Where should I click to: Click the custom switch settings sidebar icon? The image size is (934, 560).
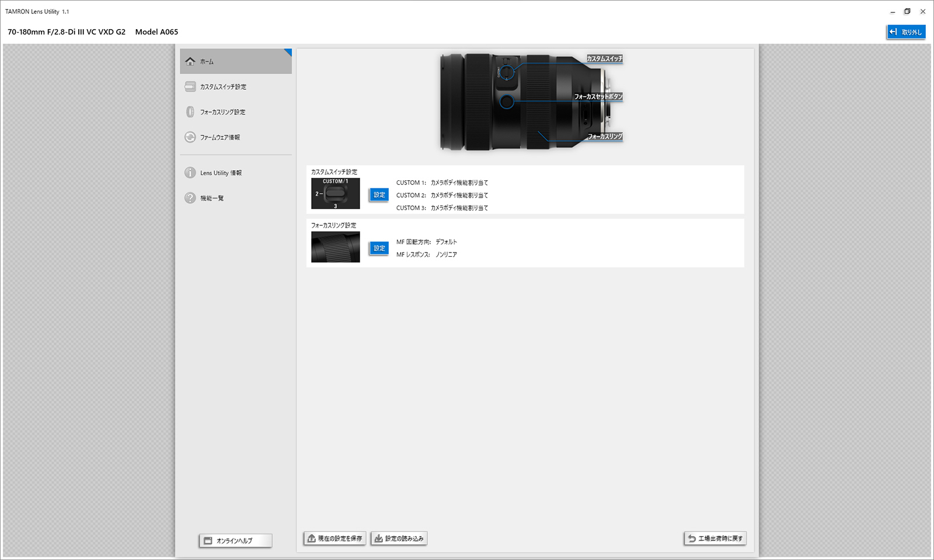point(191,86)
